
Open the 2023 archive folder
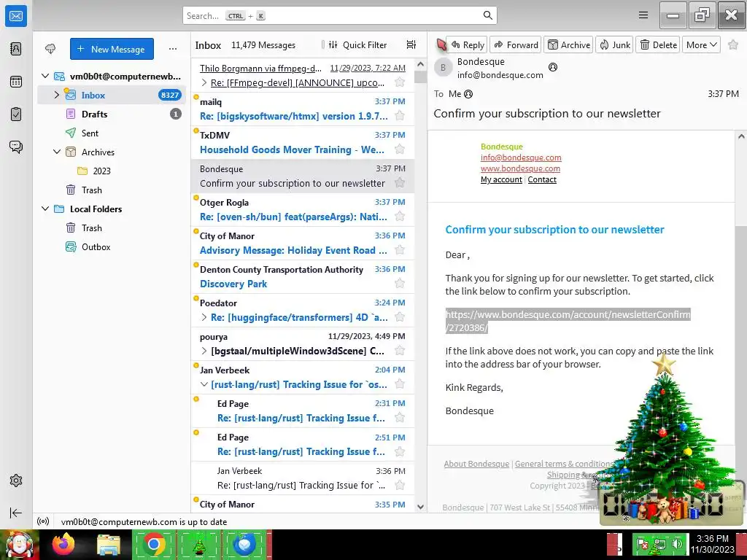[112, 171]
